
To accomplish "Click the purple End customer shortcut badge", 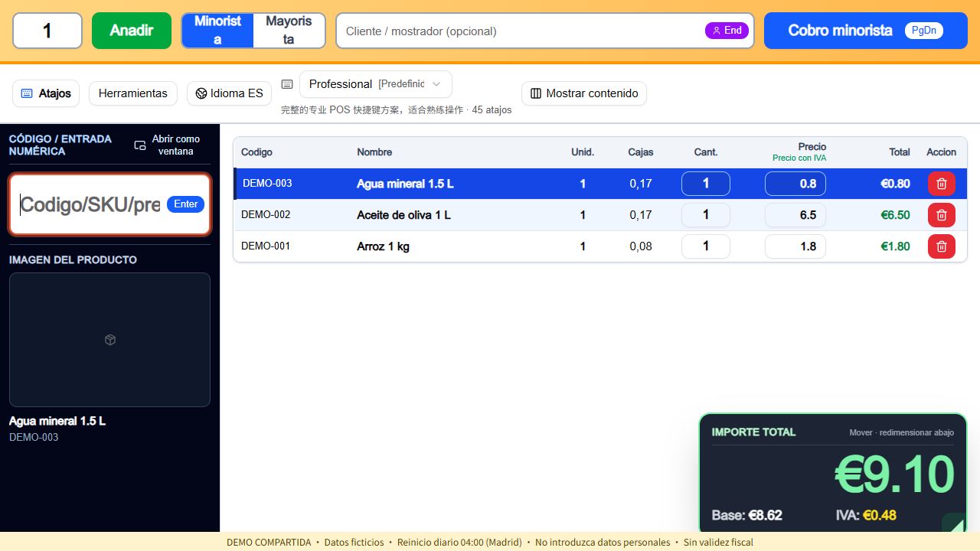I will pyautogui.click(x=727, y=31).
